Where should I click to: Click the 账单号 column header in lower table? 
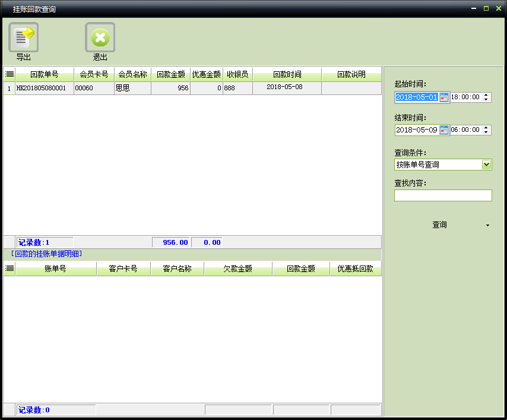[x=56, y=269]
